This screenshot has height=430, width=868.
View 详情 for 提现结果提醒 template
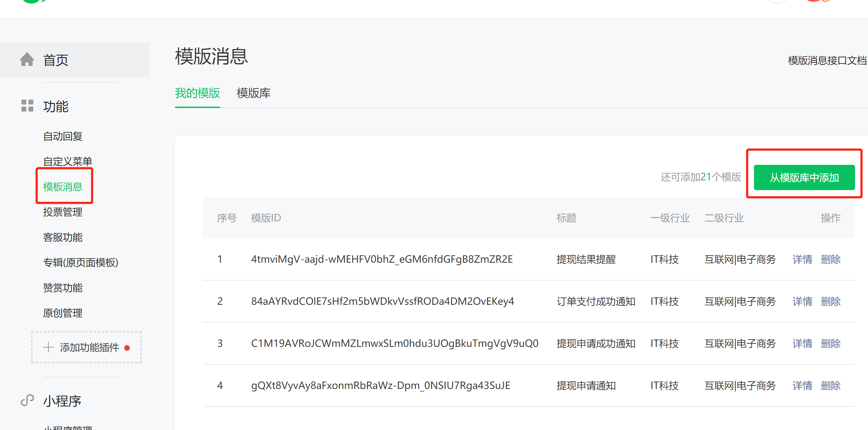(x=802, y=259)
